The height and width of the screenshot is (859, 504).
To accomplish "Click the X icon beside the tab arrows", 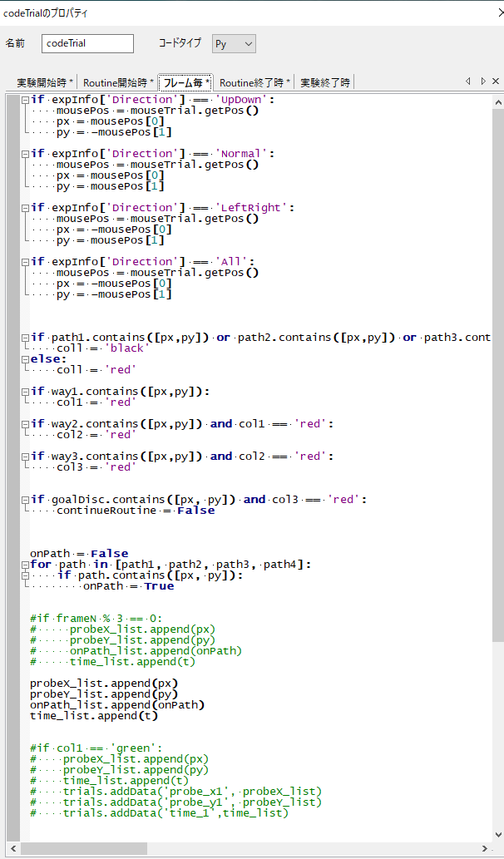I will point(496,81).
